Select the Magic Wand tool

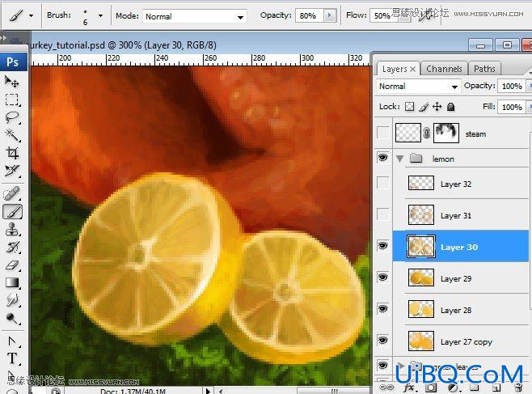click(12, 135)
